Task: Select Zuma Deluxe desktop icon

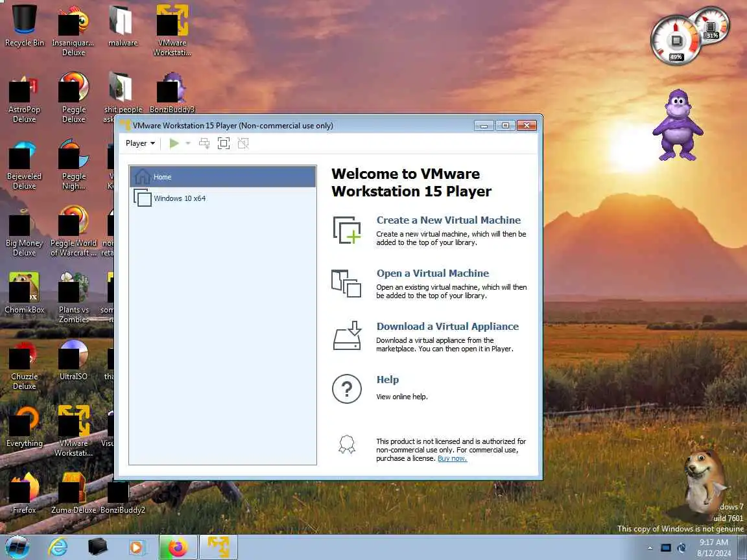Action: pos(73,493)
